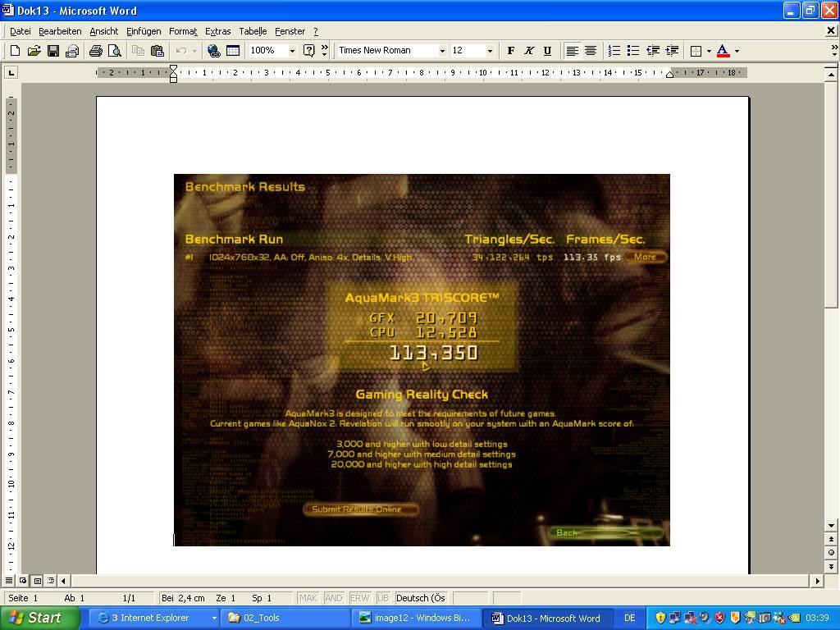Open the Tables and Borders toolbar icon
The image size is (840, 630).
233,51
